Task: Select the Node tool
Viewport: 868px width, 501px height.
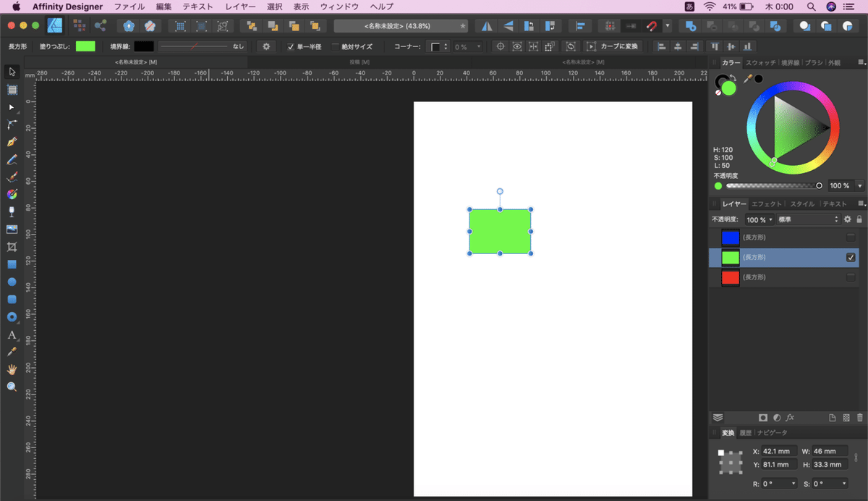Action: tap(12, 107)
